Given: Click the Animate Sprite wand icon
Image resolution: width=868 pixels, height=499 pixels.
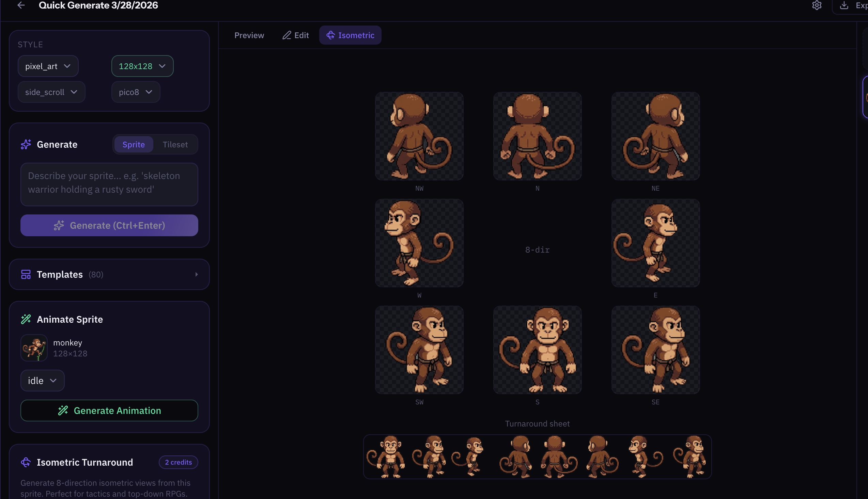Looking at the screenshot, I should [26, 319].
